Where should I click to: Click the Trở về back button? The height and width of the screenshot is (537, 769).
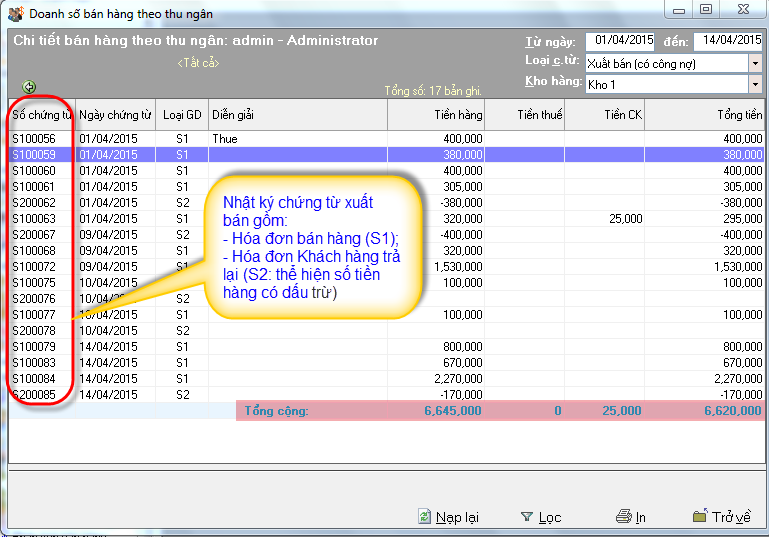pos(721,517)
